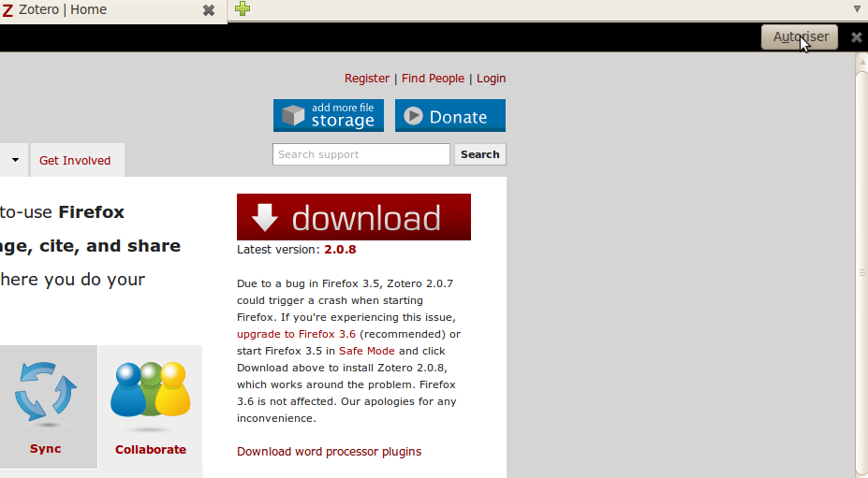Click the Autoriser button in notification bar
The image size is (868, 478).
click(x=800, y=37)
